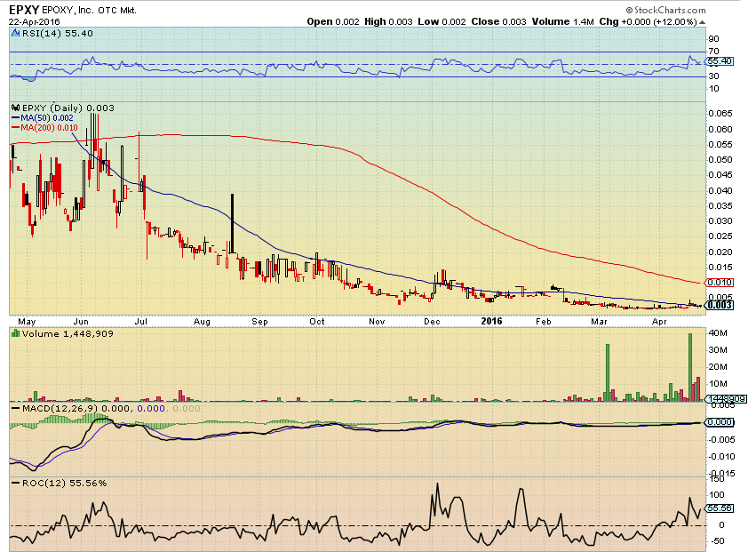Click the Low 0.002 value
756x552 pixels.
tap(442, 21)
